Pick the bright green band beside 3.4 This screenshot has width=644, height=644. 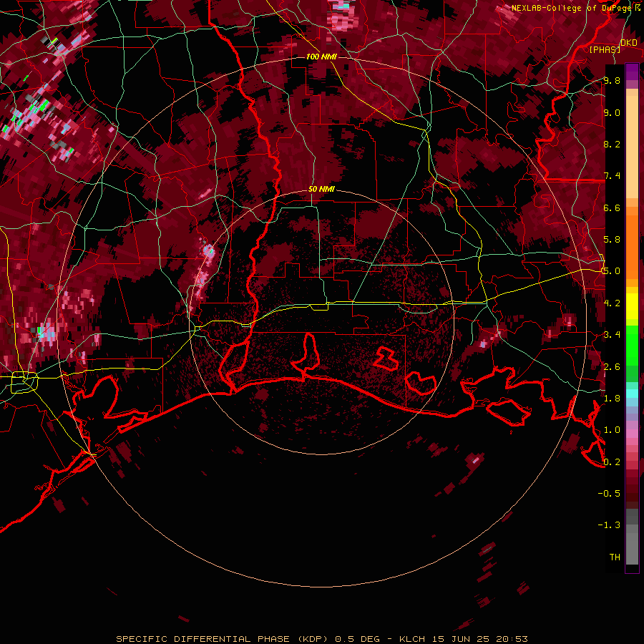[x=632, y=345]
